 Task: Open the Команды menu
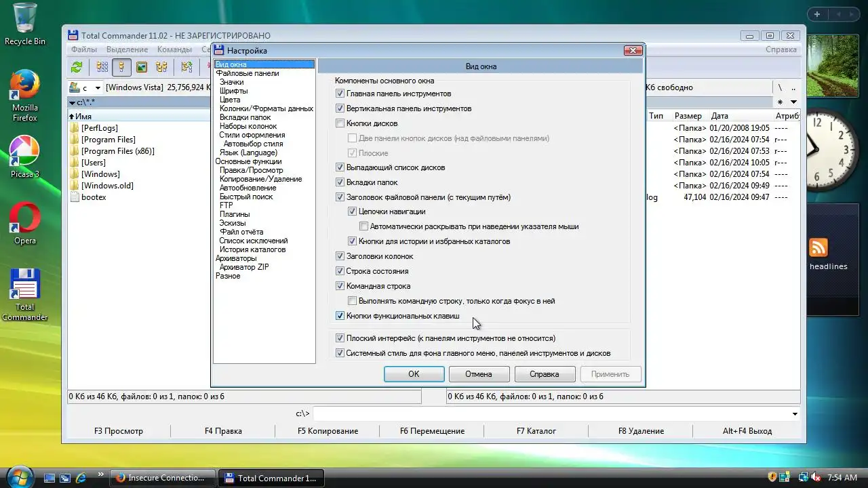coord(174,49)
